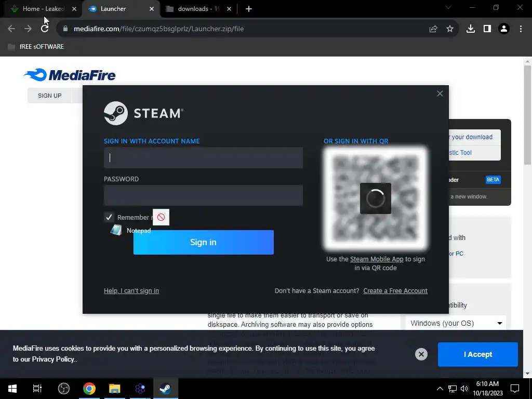Click the browser forward arrow

tap(28, 29)
